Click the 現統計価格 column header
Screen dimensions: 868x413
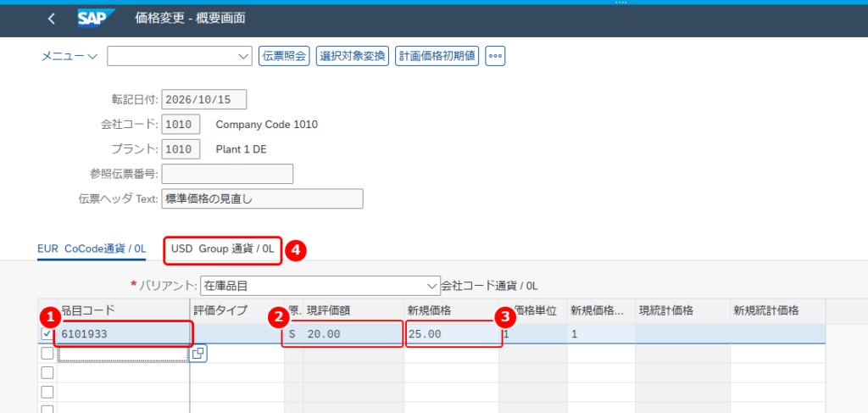pos(682,310)
